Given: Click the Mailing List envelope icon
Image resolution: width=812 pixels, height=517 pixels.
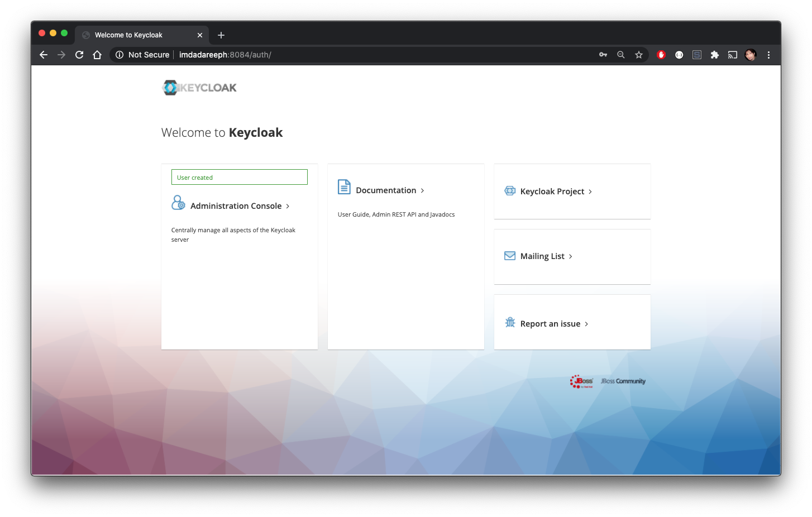Looking at the screenshot, I should pyautogui.click(x=510, y=256).
